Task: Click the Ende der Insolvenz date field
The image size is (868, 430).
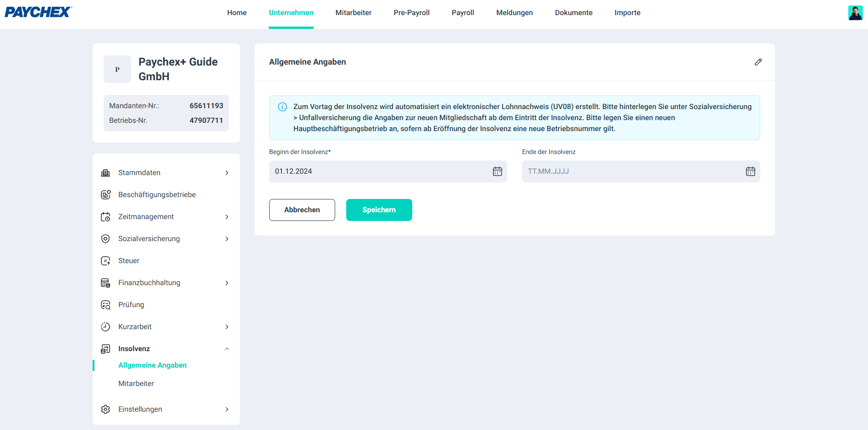Action: click(641, 171)
